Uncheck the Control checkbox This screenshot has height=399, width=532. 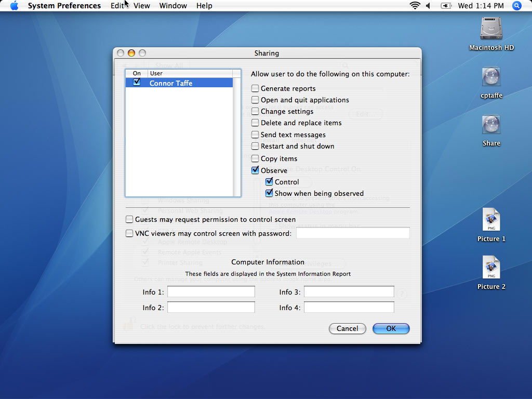coord(269,181)
